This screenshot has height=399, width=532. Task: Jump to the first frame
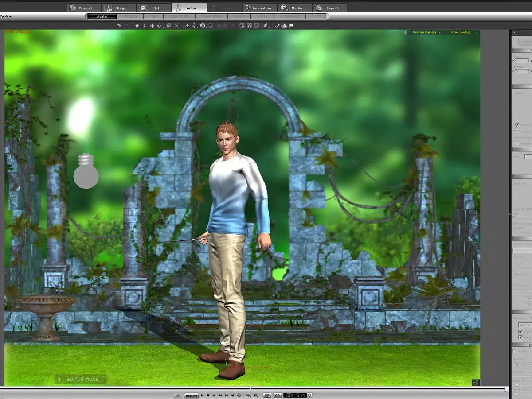coord(214,395)
